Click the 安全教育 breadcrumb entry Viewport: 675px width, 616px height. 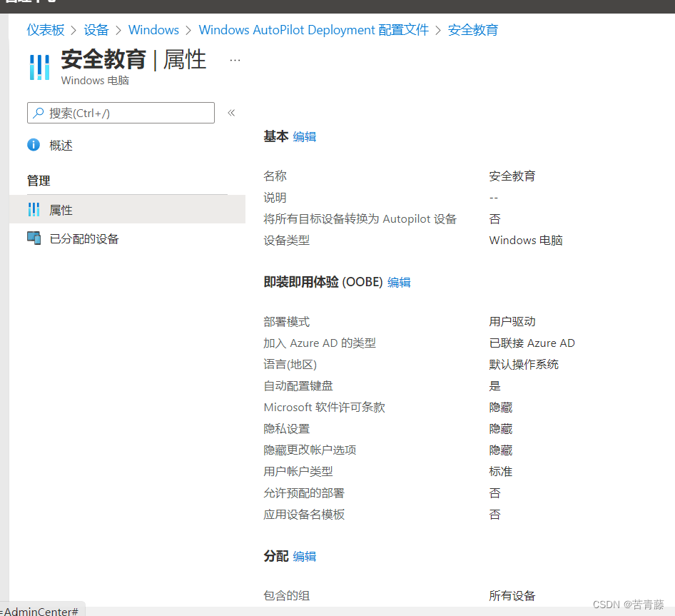[x=473, y=30]
